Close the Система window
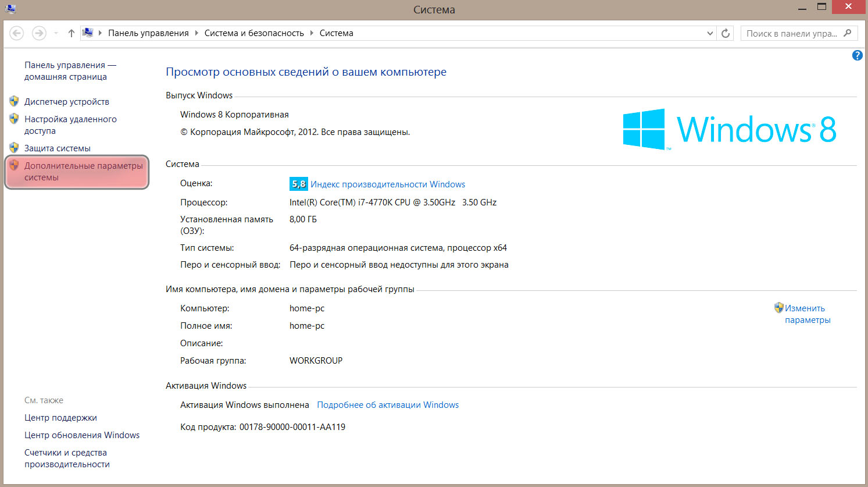Image resolution: width=868 pixels, height=487 pixels. click(848, 8)
